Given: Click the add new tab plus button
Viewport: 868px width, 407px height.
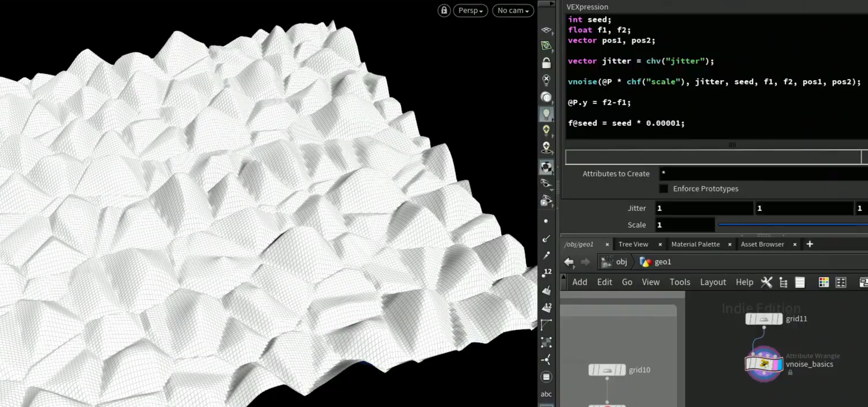Looking at the screenshot, I should (x=810, y=244).
